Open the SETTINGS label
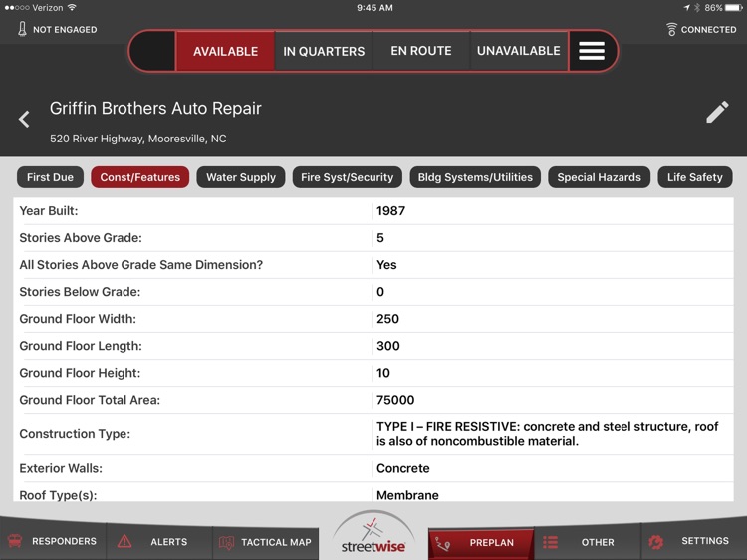747x560 pixels. [x=704, y=541]
